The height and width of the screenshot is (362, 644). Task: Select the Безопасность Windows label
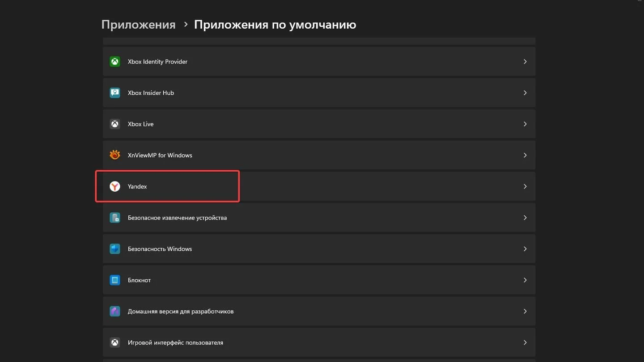pyautogui.click(x=160, y=249)
